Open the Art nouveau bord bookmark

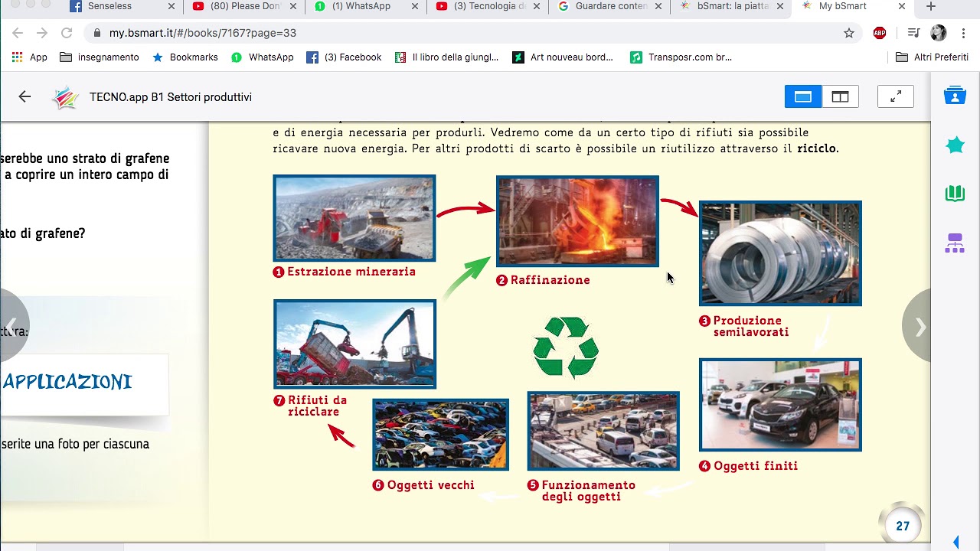click(563, 57)
